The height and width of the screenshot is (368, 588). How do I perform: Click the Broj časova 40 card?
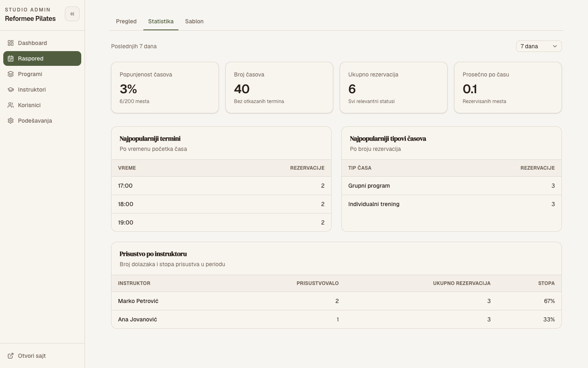pos(279,88)
